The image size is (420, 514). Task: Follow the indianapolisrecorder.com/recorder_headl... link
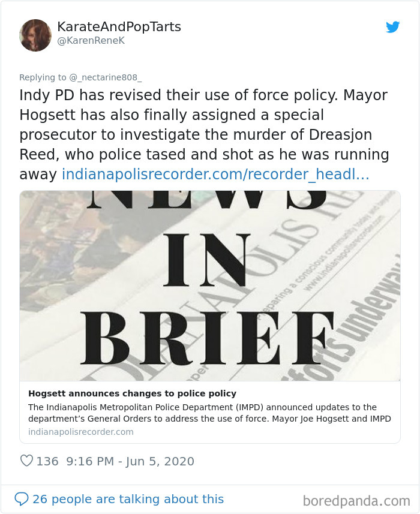point(215,174)
